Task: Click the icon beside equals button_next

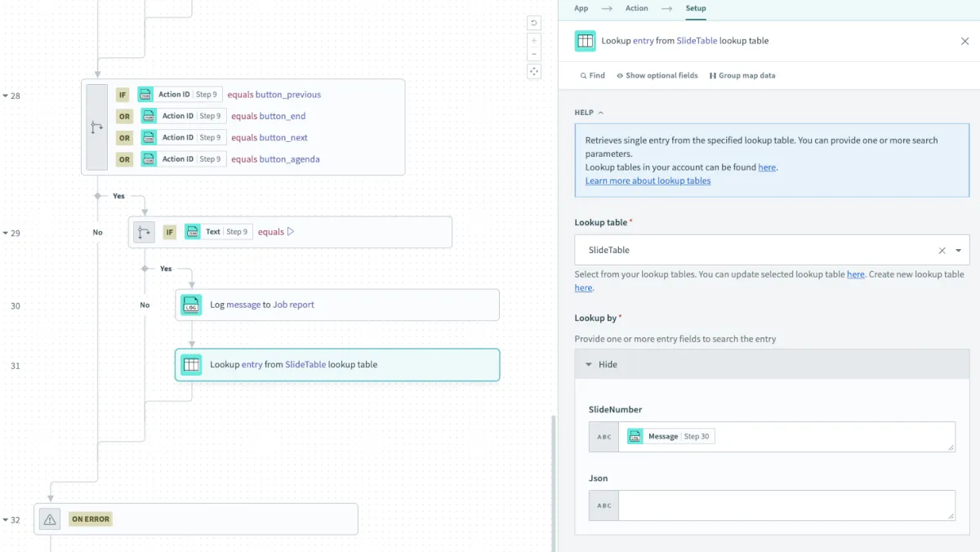Action: 149,137
